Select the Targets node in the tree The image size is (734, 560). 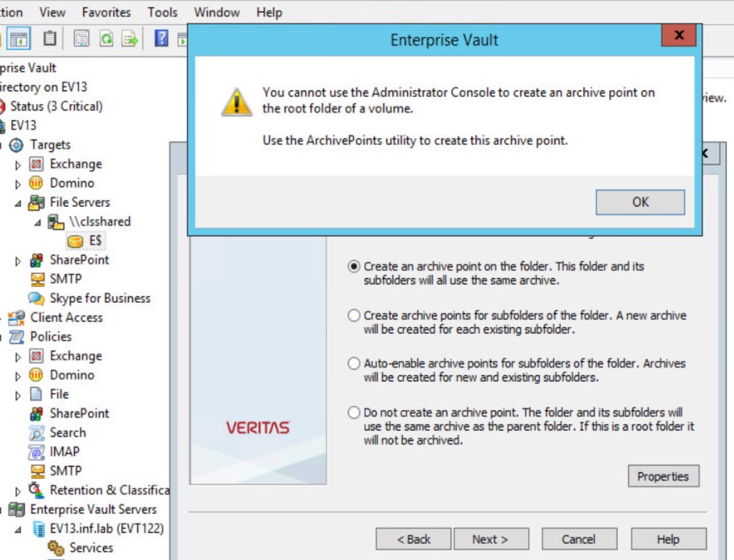point(50,145)
